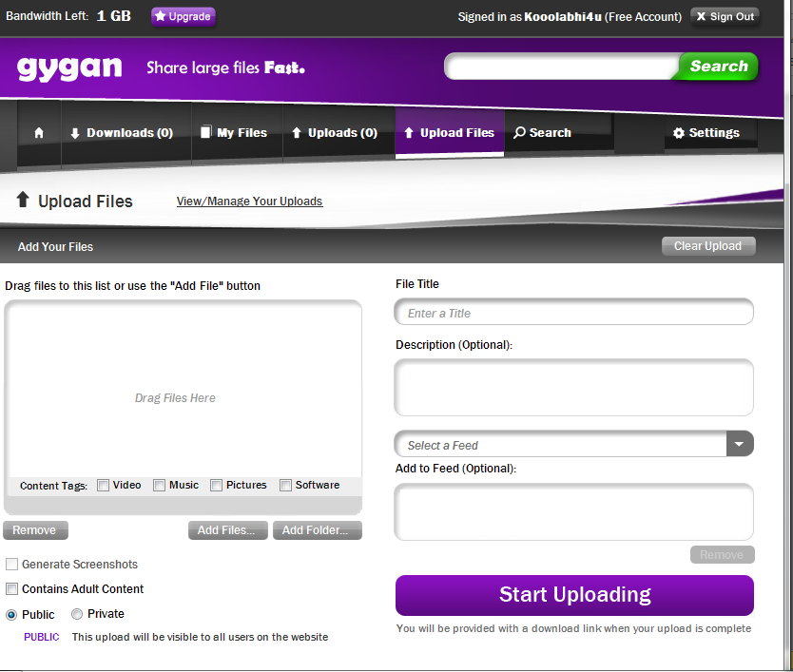793x672 pixels.
Task: Click the Clear Upload button
Action: pyautogui.click(x=708, y=246)
